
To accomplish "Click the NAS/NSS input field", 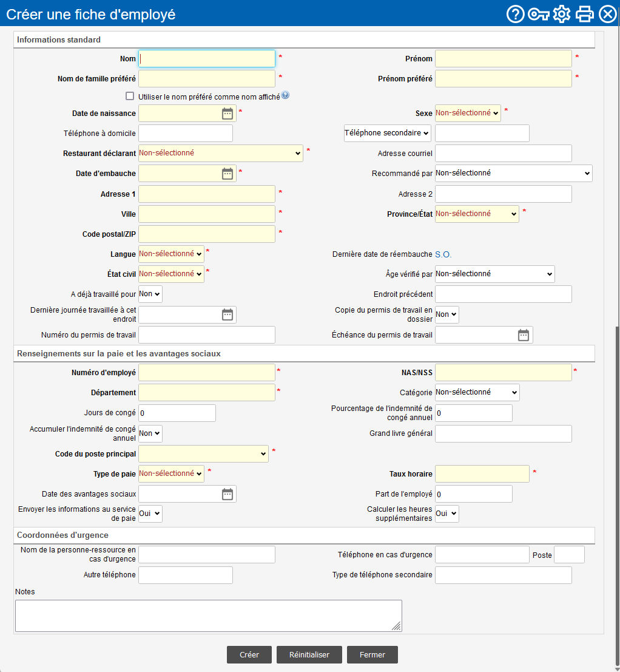I will click(503, 373).
